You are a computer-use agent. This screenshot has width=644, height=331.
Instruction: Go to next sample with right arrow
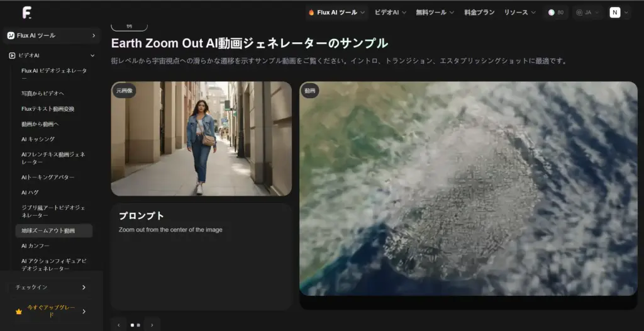(x=152, y=325)
